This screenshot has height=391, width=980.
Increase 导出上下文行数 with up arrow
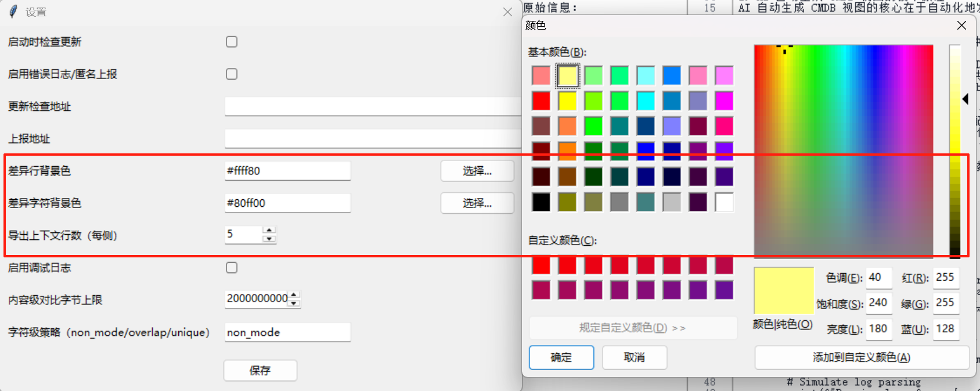[x=269, y=231]
